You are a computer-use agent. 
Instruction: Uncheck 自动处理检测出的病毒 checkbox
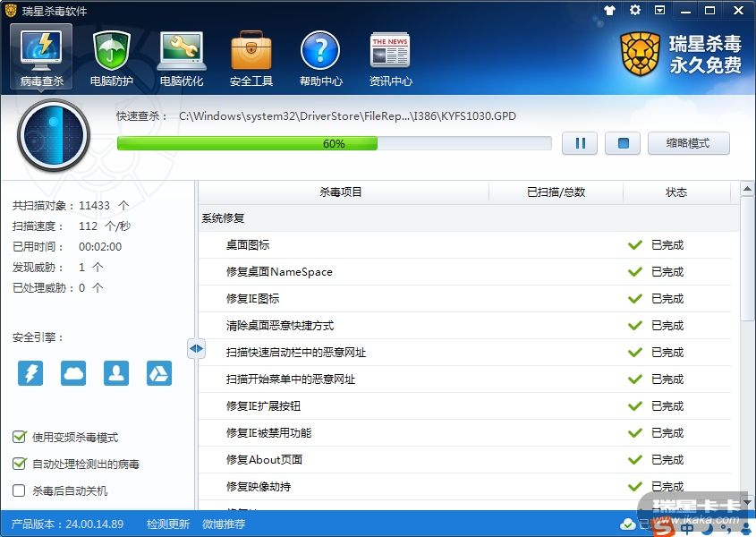[20, 464]
